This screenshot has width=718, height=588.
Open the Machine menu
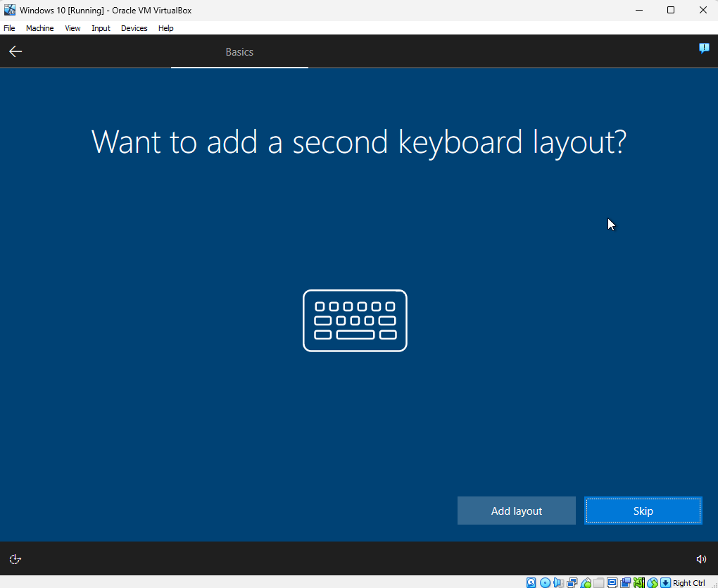point(40,28)
